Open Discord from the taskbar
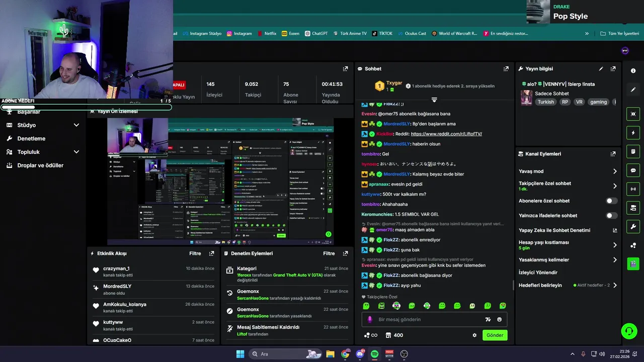 pyautogui.click(x=360, y=354)
